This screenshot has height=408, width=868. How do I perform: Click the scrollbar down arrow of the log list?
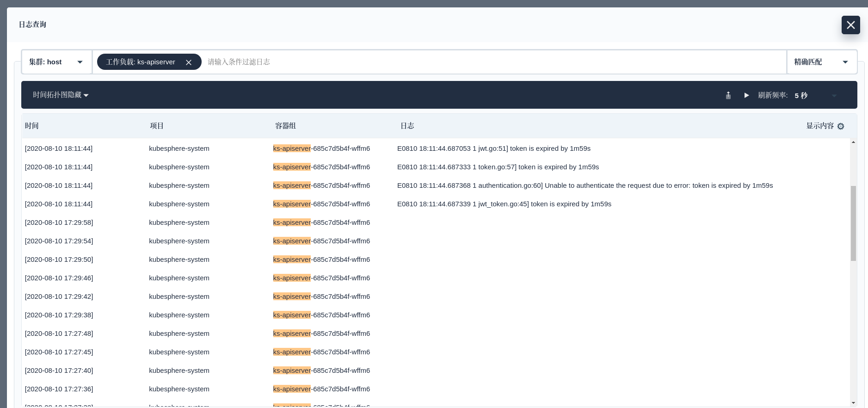click(x=853, y=403)
